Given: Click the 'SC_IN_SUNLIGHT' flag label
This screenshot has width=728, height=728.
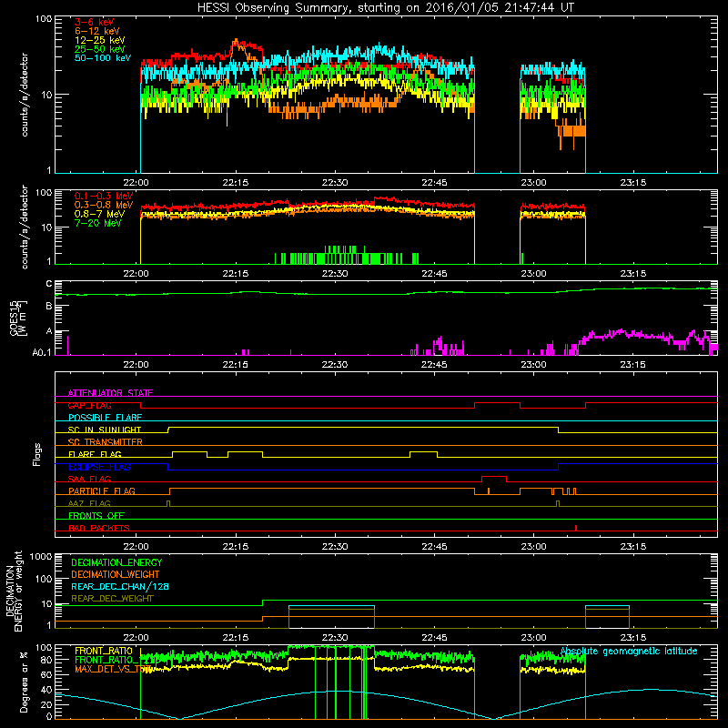Looking at the screenshot, I should pos(105,430).
